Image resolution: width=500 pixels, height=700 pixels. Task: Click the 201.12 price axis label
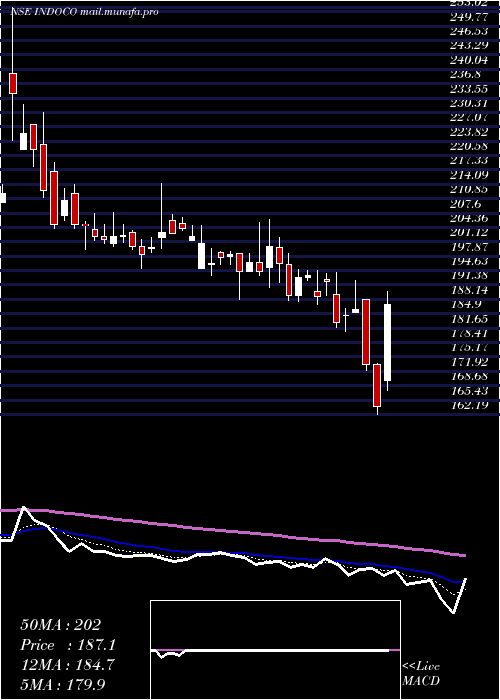471,232
